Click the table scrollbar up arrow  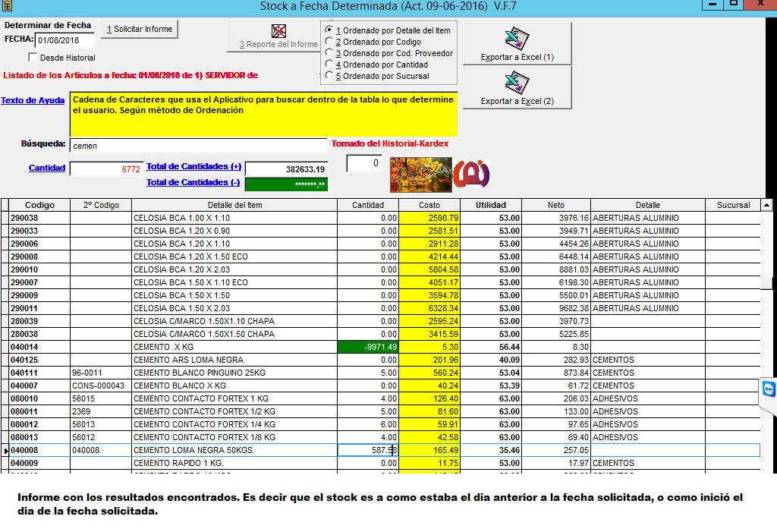[x=766, y=205]
